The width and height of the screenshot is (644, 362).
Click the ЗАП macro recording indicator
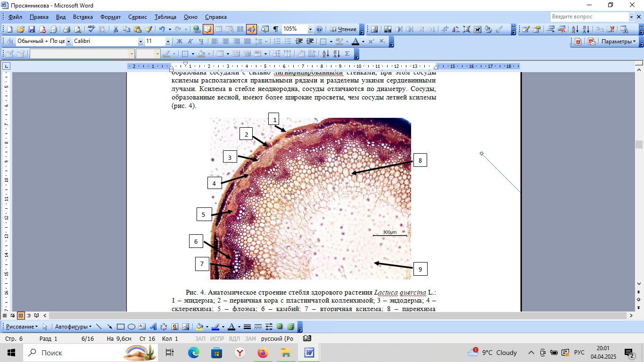(x=200, y=339)
